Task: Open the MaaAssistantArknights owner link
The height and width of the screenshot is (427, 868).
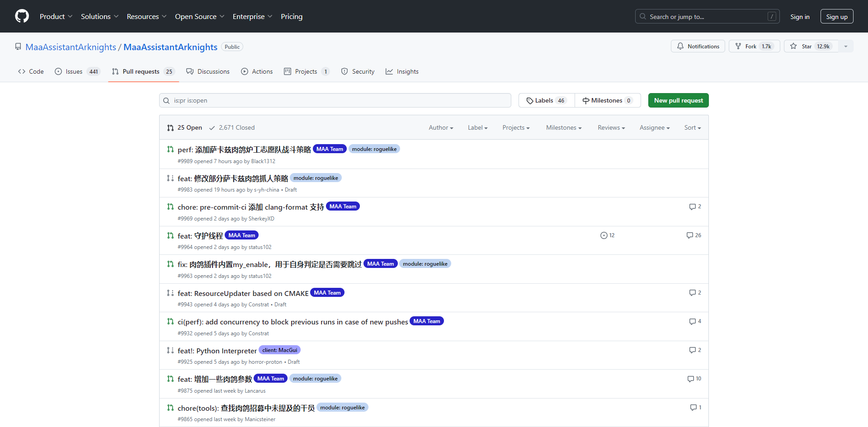Action: pos(71,47)
